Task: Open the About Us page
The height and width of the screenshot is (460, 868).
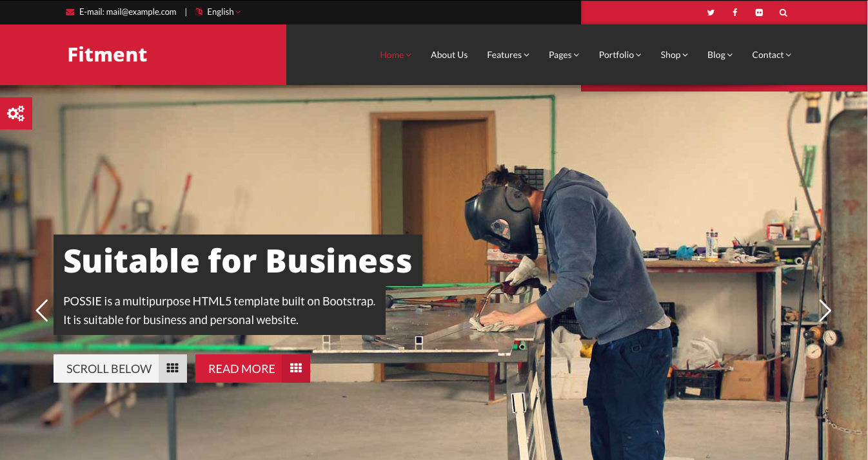Action: tap(449, 55)
